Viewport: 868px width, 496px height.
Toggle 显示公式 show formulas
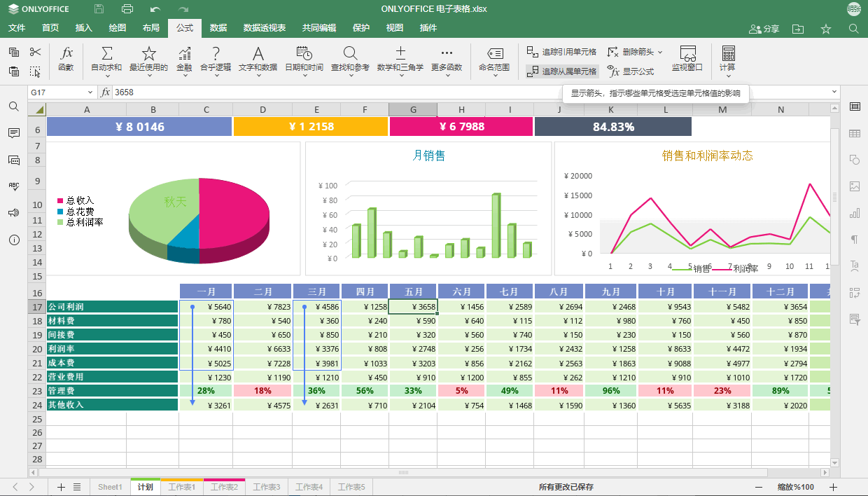[631, 71]
